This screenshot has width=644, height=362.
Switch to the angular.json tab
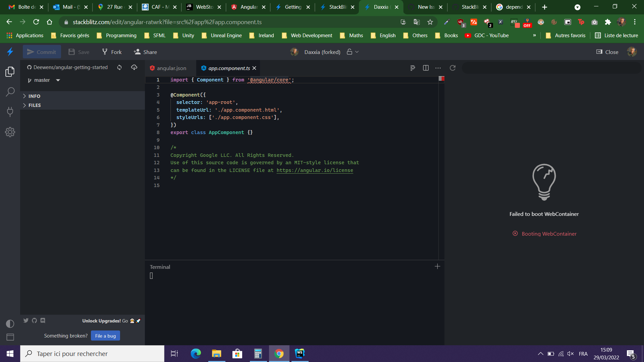tap(171, 68)
